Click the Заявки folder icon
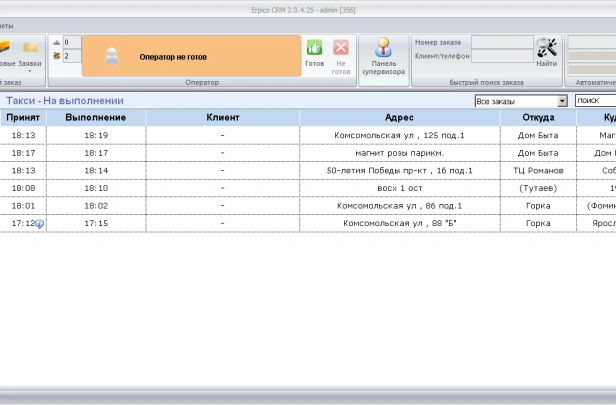Viewport: 616px width, 405px height. (30, 47)
